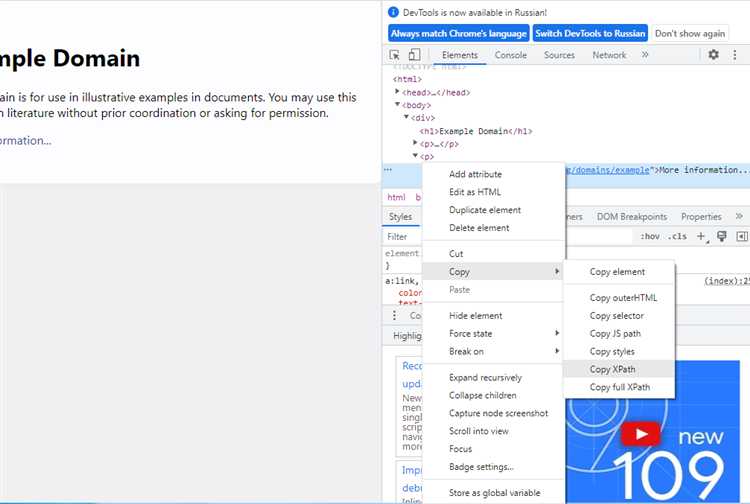
Task: Select Copy XPath
Action: 619,369
